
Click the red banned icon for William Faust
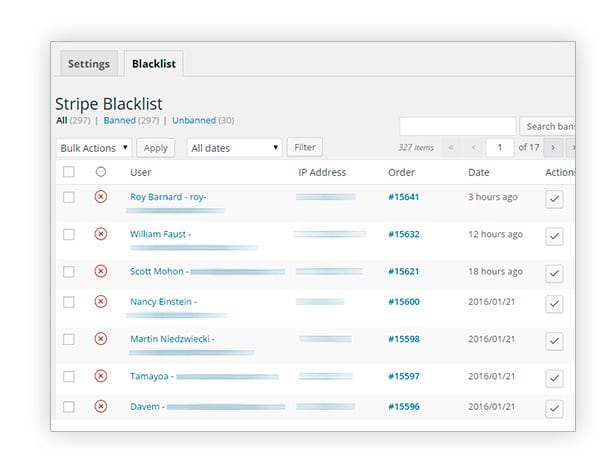(x=101, y=234)
